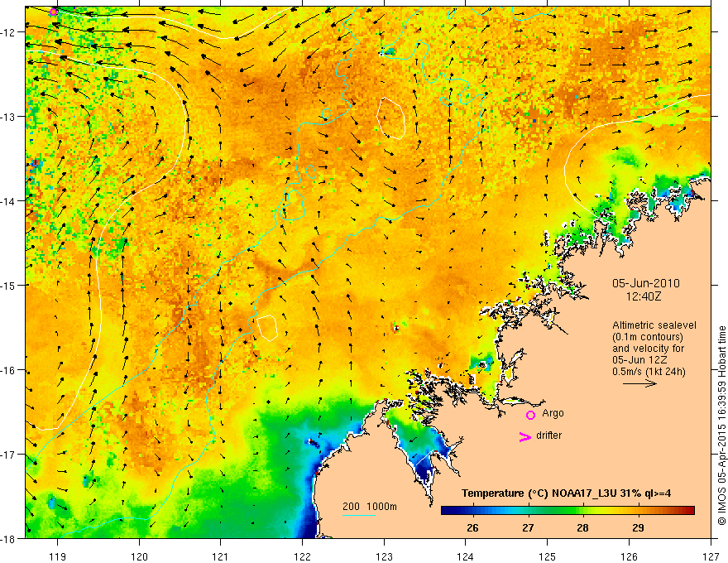This screenshot has height=563, width=728.
Task: Click the color bar value 28
Action: pyautogui.click(x=582, y=528)
